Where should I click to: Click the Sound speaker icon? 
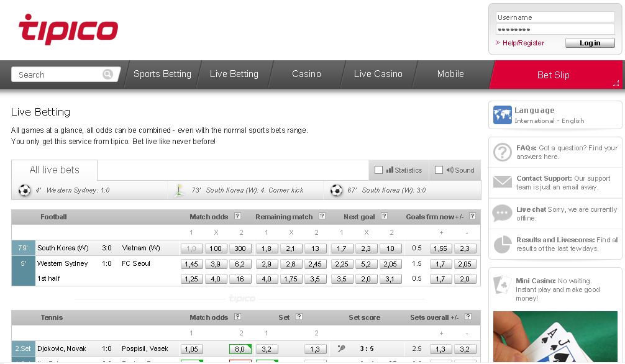click(x=450, y=170)
